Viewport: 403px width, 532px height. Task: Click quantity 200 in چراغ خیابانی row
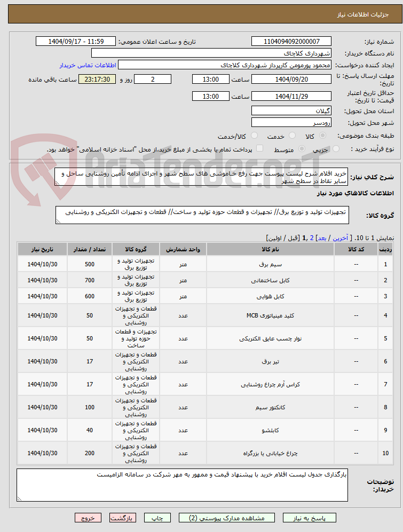[90, 453]
